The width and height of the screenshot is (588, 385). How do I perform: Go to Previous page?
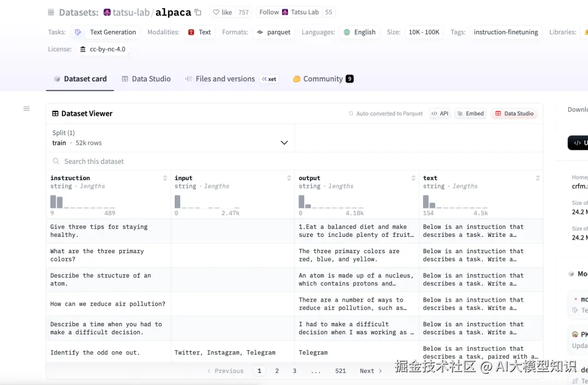coord(225,371)
